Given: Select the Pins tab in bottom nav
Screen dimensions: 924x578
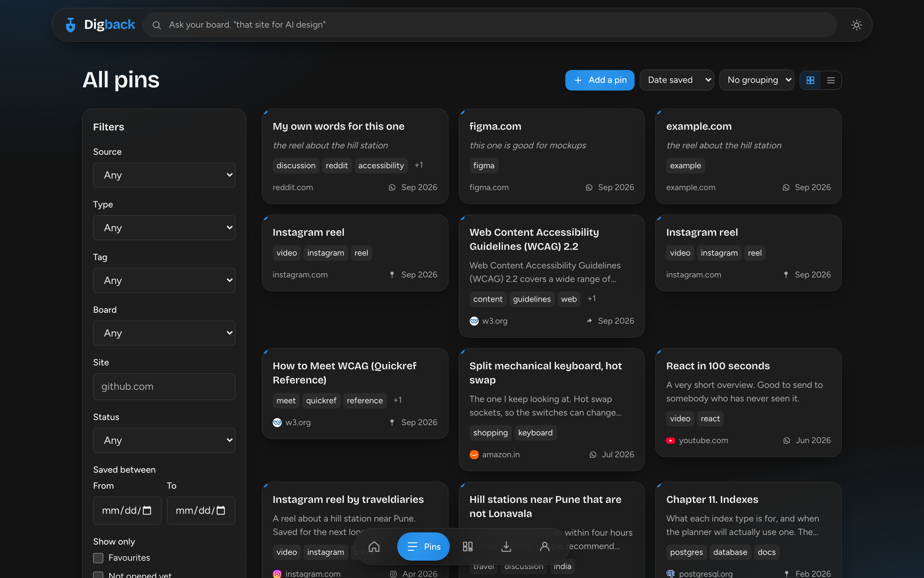Looking at the screenshot, I should (423, 547).
